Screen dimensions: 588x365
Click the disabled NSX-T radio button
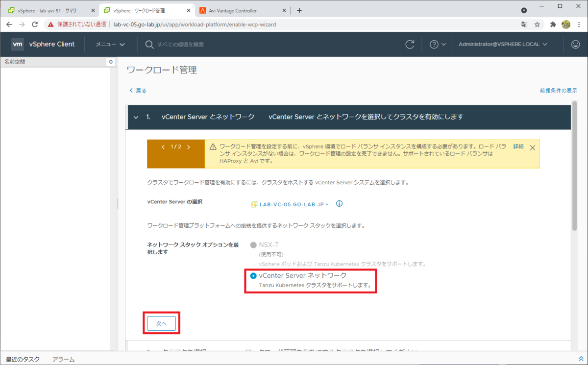point(253,244)
